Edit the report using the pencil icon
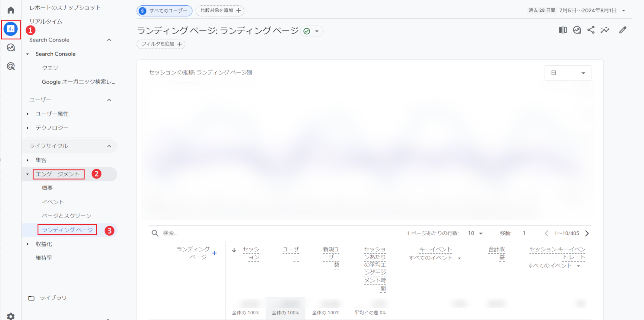 tap(623, 30)
